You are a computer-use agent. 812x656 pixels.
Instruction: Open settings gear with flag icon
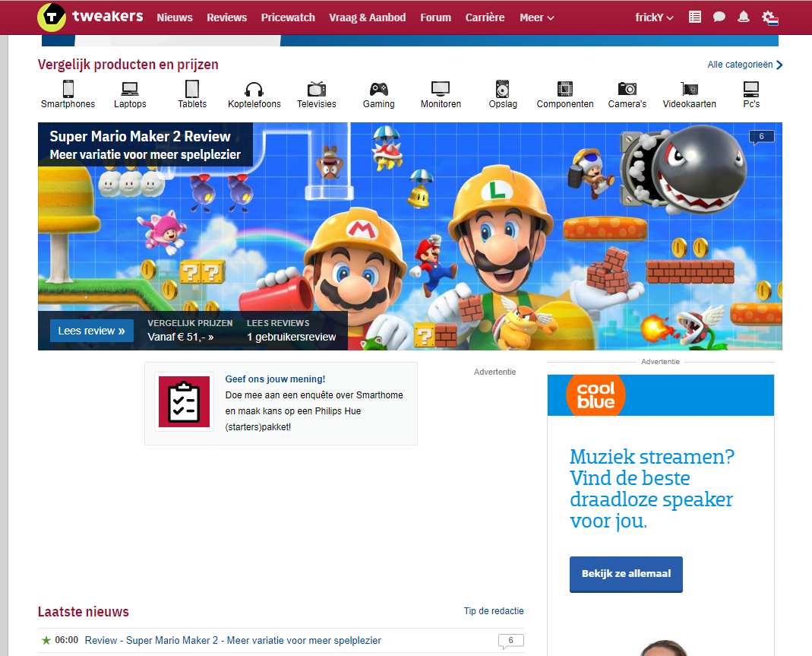pyautogui.click(x=770, y=17)
